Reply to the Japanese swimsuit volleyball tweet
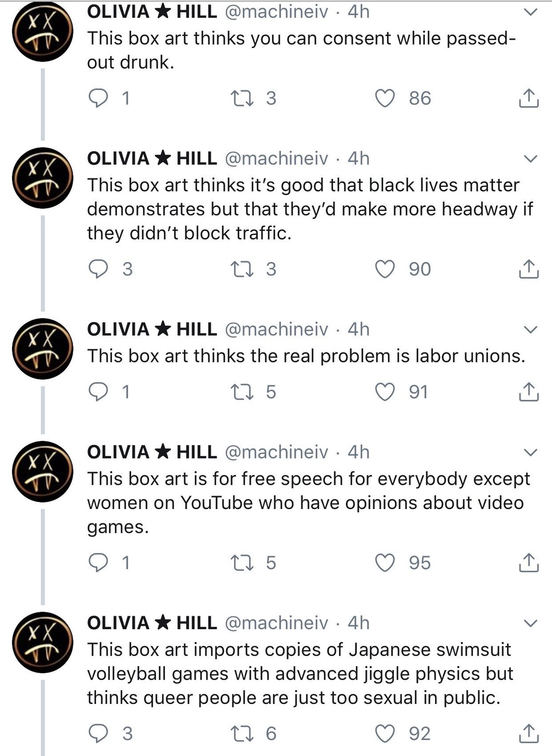This screenshot has height=756, width=552. click(x=98, y=733)
